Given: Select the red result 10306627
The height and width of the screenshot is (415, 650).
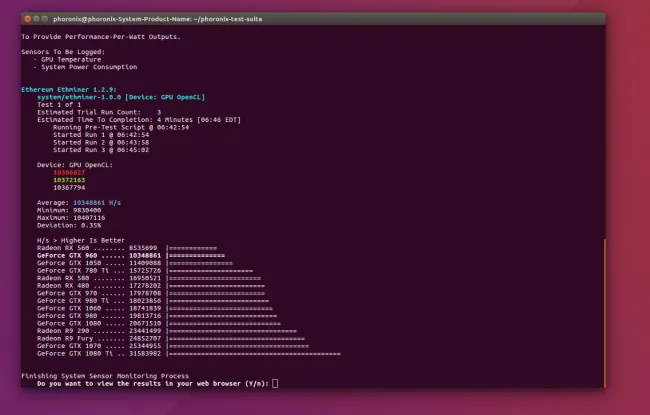Looking at the screenshot, I should click(x=69, y=172).
